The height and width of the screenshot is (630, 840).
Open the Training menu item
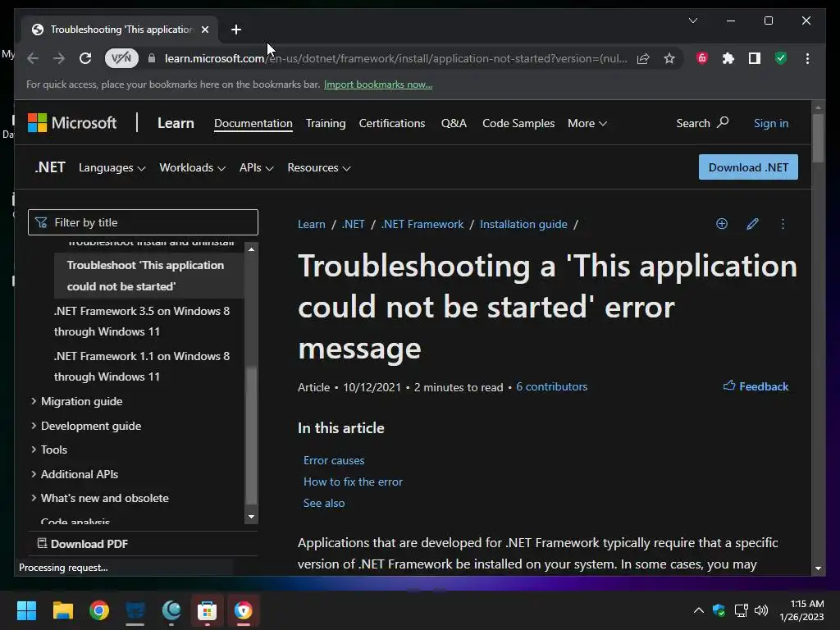pos(326,123)
